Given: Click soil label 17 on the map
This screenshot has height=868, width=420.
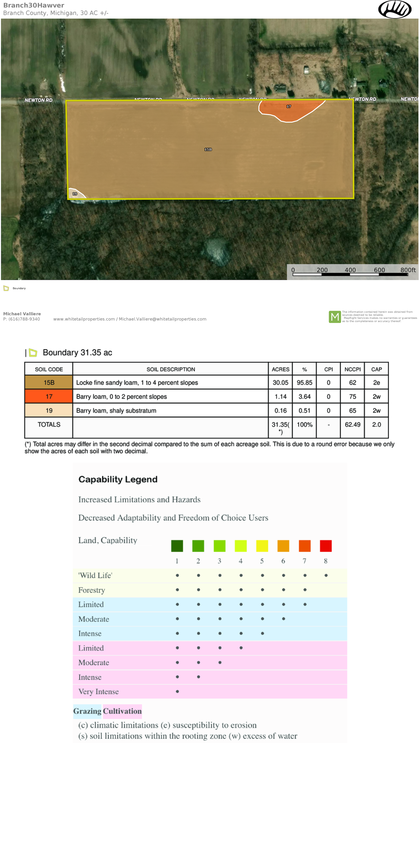Looking at the screenshot, I should (x=289, y=107).
